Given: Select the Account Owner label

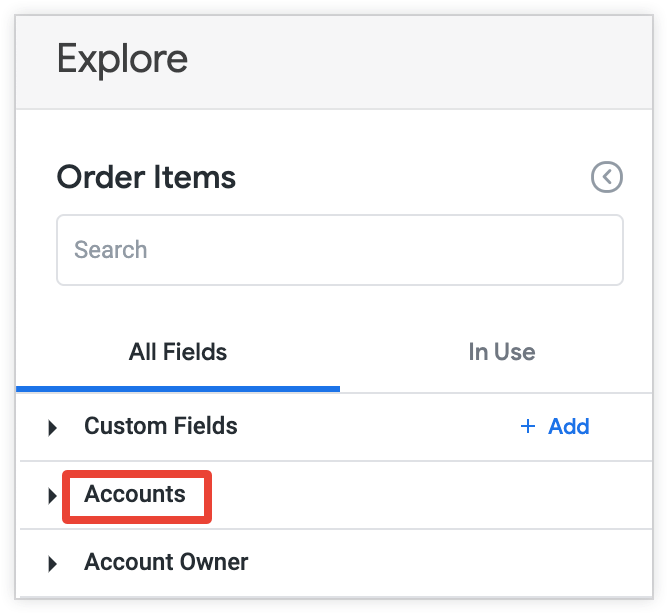Looking at the screenshot, I should 166,562.
